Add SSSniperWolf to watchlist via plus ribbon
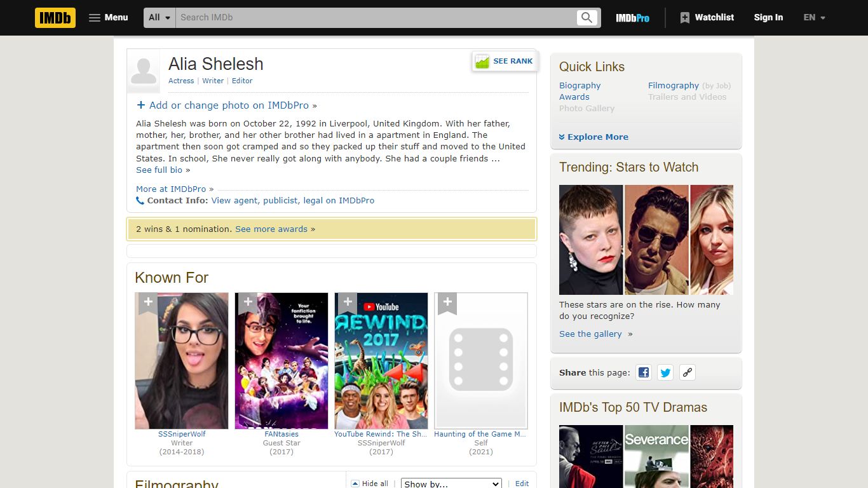 (x=148, y=303)
